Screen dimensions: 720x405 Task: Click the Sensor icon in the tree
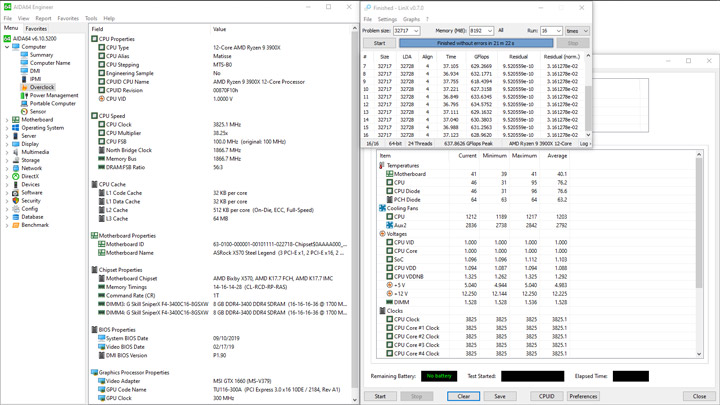point(24,112)
